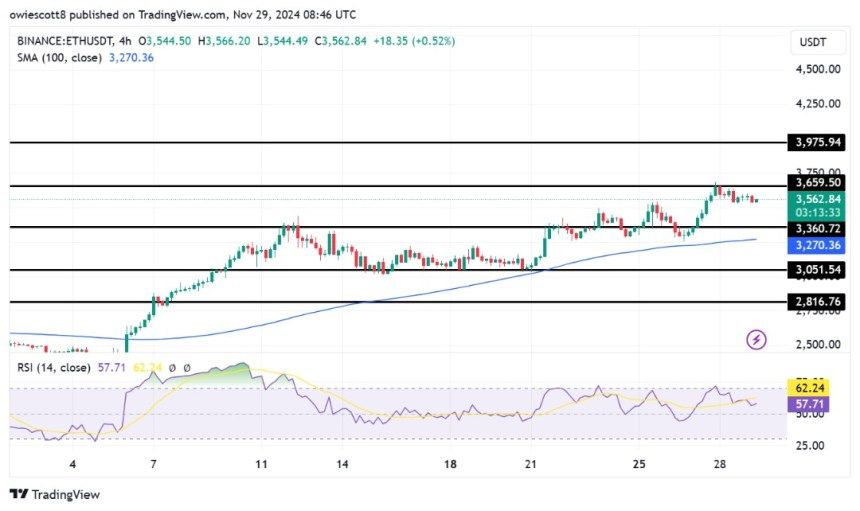Image resolution: width=860 pixels, height=511 pixels.
Task: Click the 2,500.00 price axis label
Action: pyautogui.click(x=818, y=344)
